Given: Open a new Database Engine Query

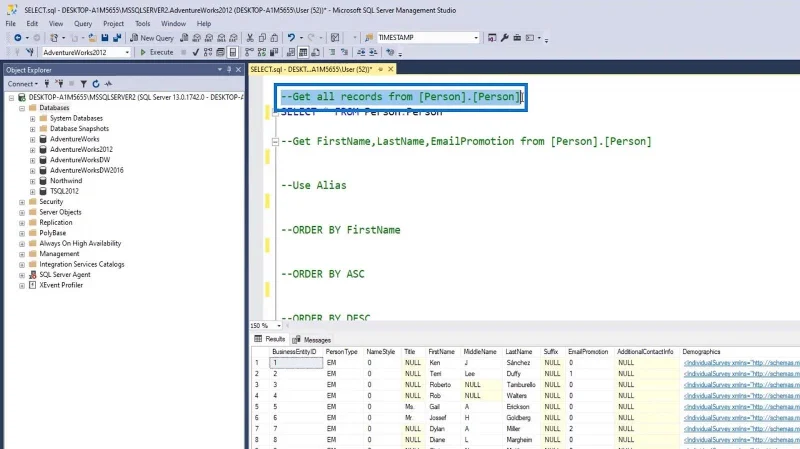Looking at the screenshot, I should [x=184, y=38].
